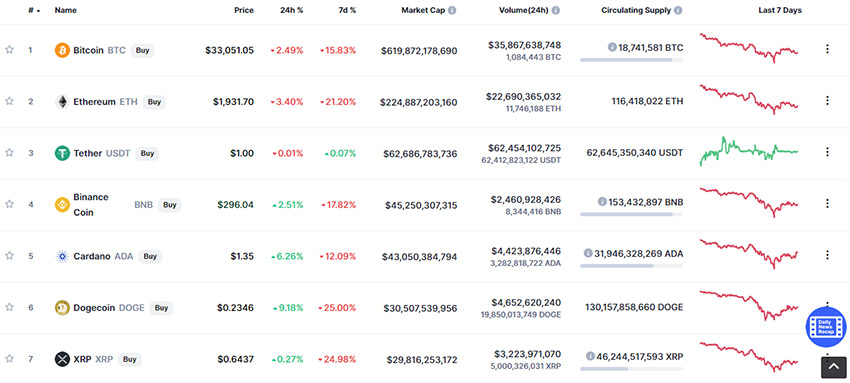Image resolution: width=850 pixels, height=383 pixels.
Task: Click XRP market cap $29,816,253,172
Action: (x=422, y=360)
